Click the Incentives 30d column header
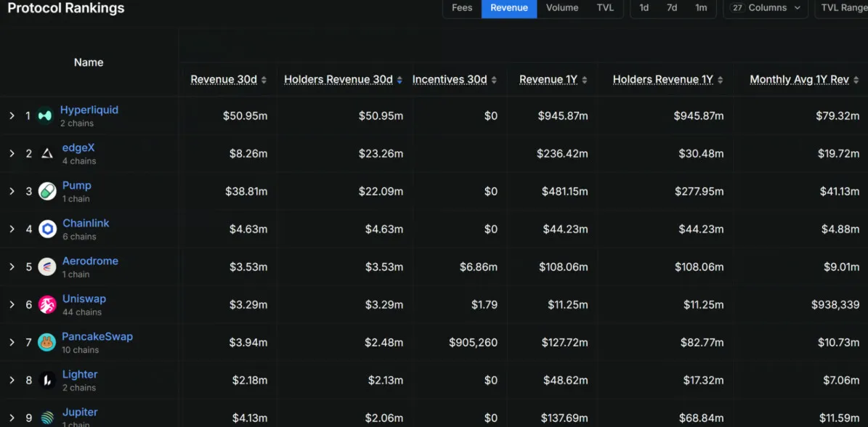The height and width of the screenshot is (427, 868). 450,80
